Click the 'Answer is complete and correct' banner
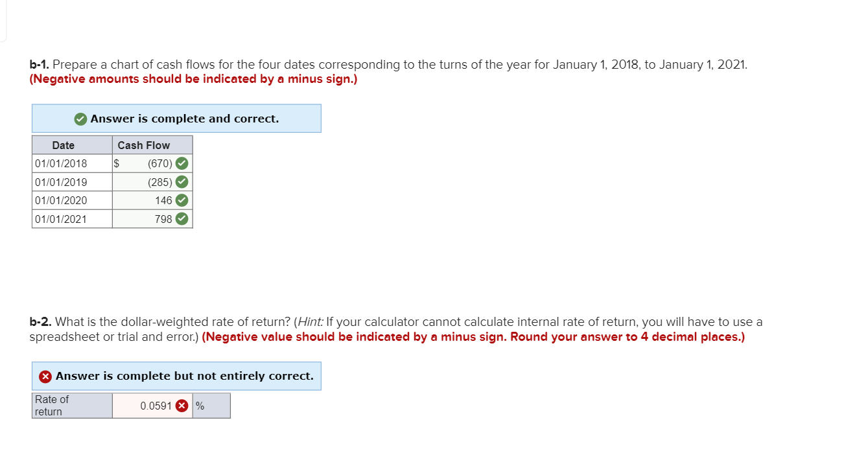Screen dimensions: 868x475 176,119
